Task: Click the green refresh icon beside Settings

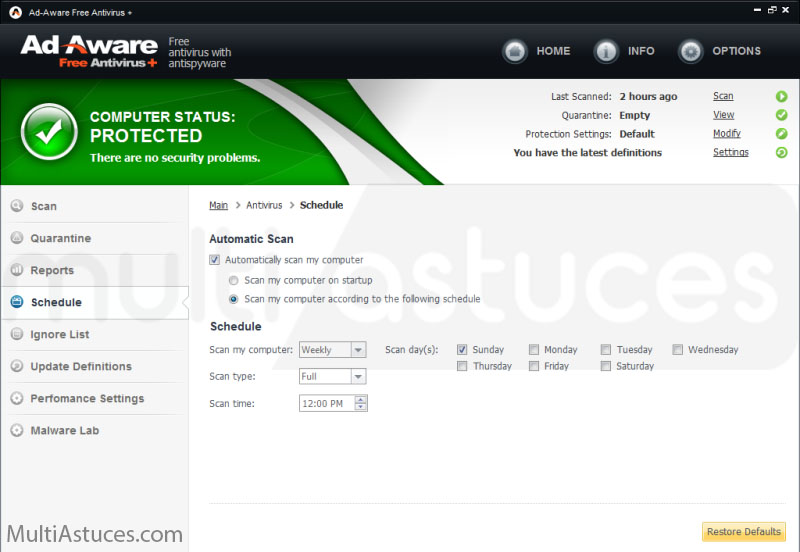Action: pos(781,153)
